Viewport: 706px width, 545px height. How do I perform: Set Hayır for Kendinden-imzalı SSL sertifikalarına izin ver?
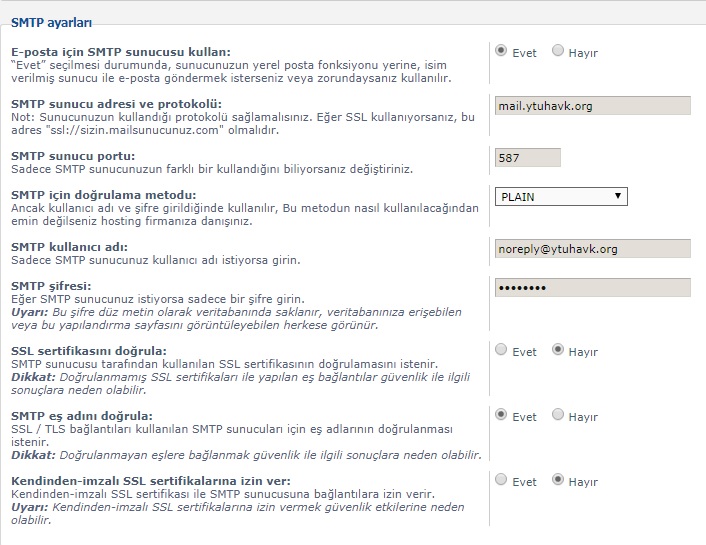click(558, 479)
